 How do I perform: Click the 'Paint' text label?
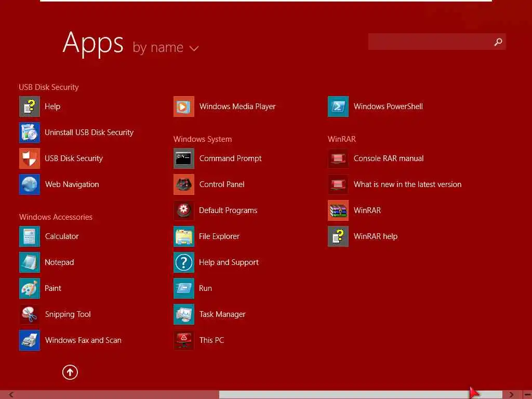coord(53,288)
